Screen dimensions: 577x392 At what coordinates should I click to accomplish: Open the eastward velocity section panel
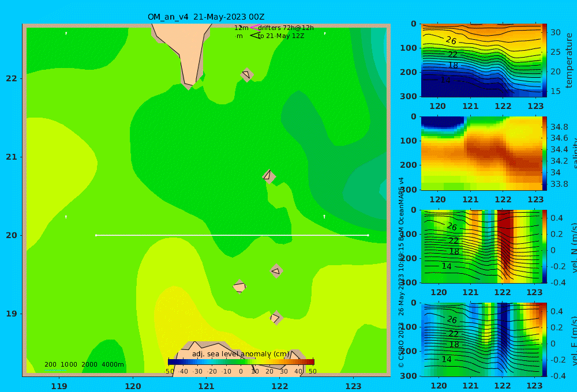pos(481,340)
